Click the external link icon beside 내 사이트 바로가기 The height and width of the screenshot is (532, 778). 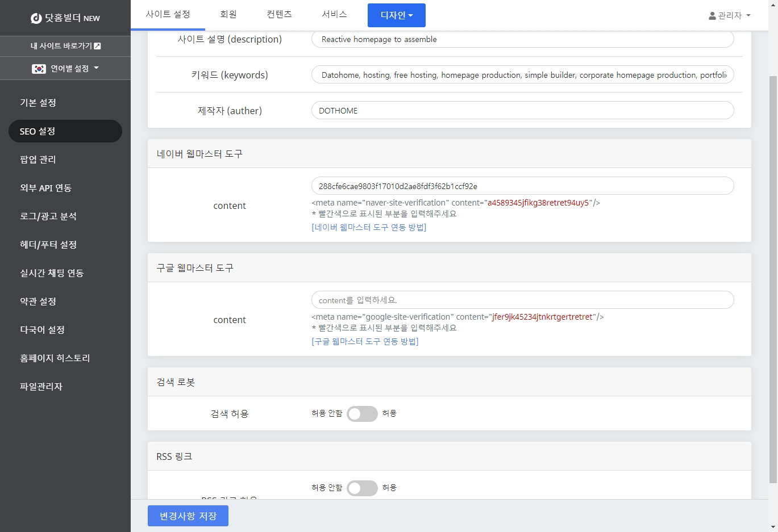tap(97, 46)
